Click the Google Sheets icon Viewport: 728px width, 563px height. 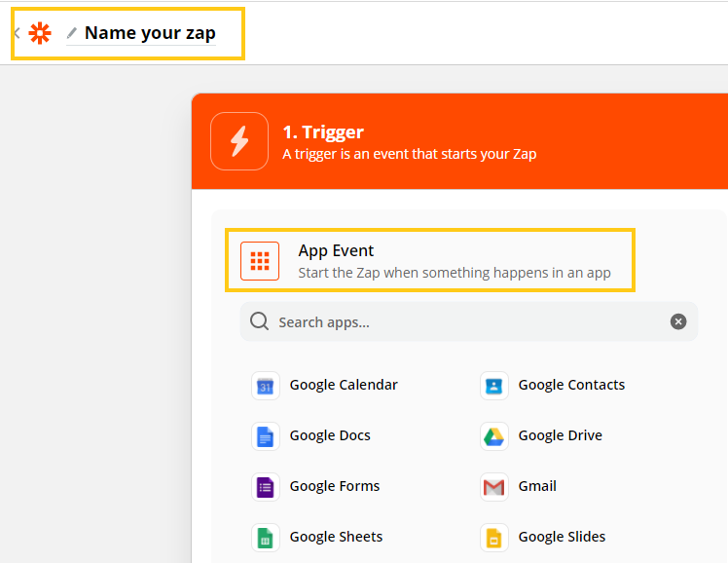point(266,538)
